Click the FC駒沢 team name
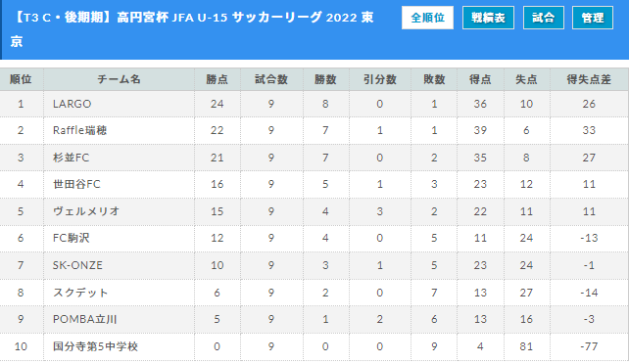 coord(71,238)
